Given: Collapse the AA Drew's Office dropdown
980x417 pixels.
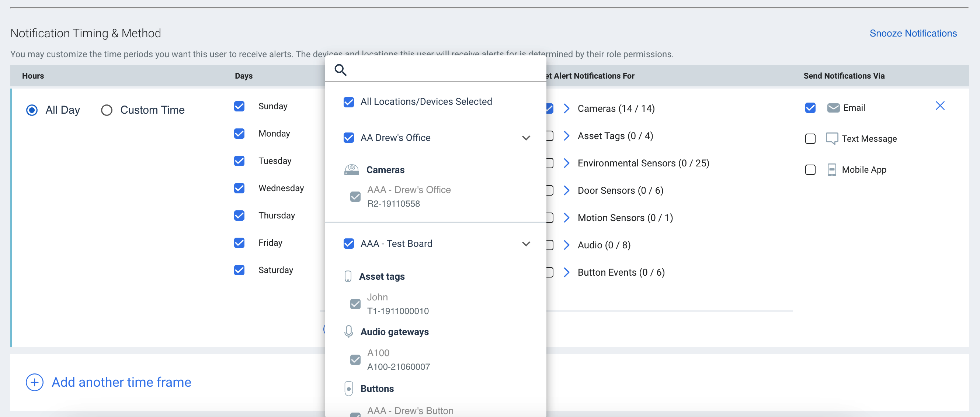Looking at the screenshot, I should [526, 138].
